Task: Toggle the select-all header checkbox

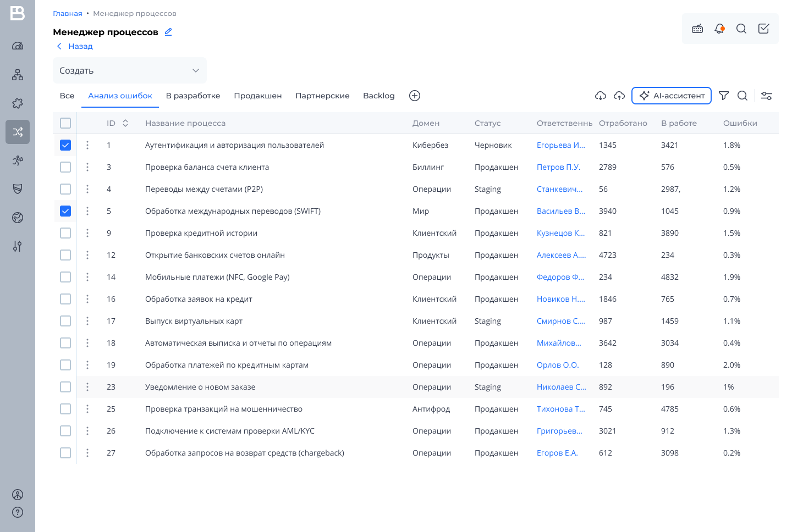Action: pos(65,123)
